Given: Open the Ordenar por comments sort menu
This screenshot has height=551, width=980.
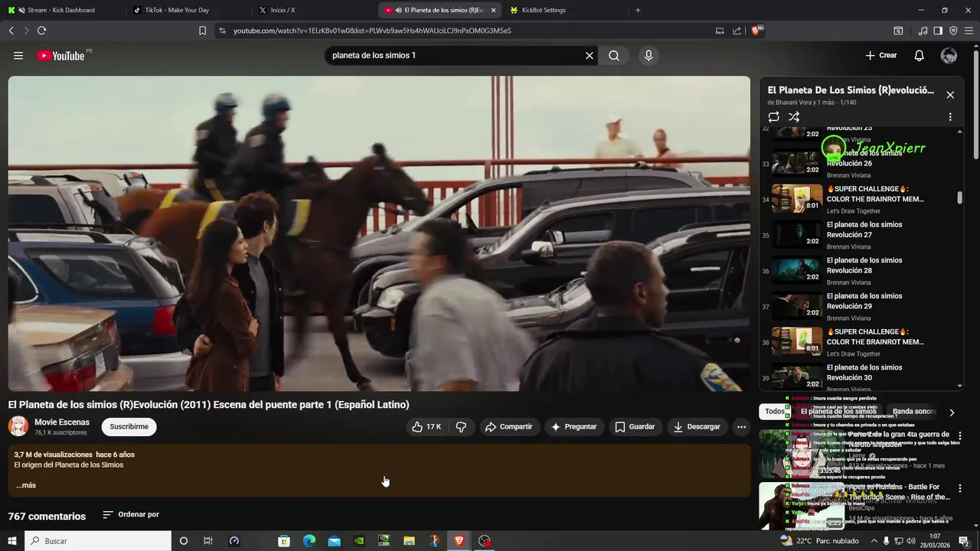Looking at the screenshot, I should coord(131,514).
